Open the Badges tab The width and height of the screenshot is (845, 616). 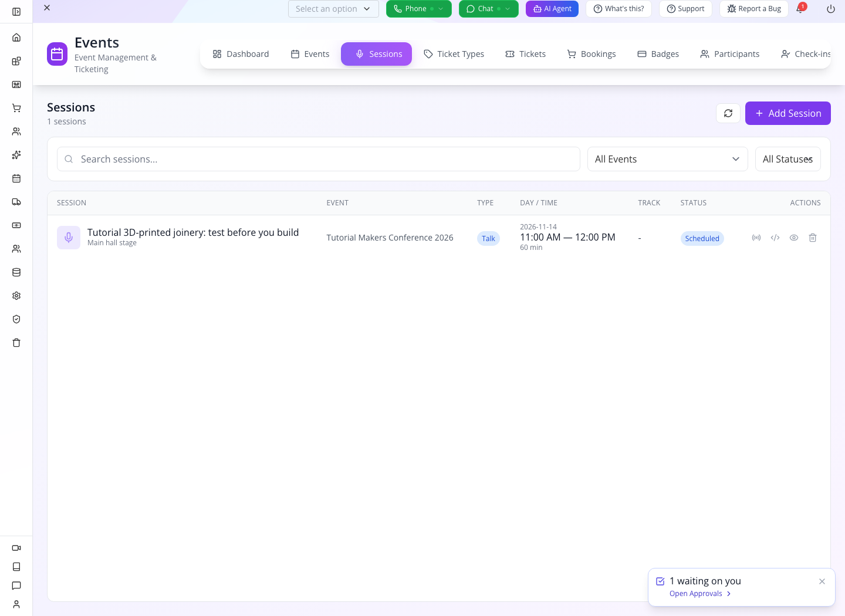pyautogui.click(x=658, y=54)
